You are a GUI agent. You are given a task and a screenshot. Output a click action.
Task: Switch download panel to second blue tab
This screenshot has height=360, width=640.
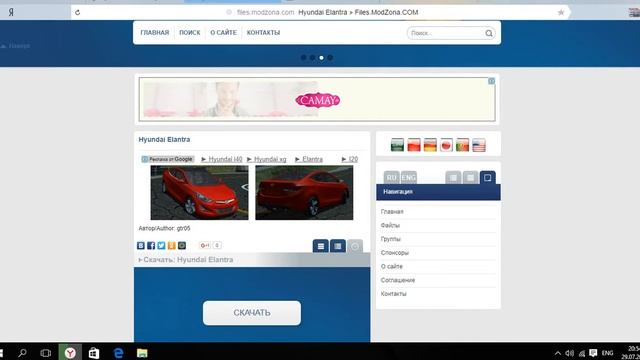point(338,246)
